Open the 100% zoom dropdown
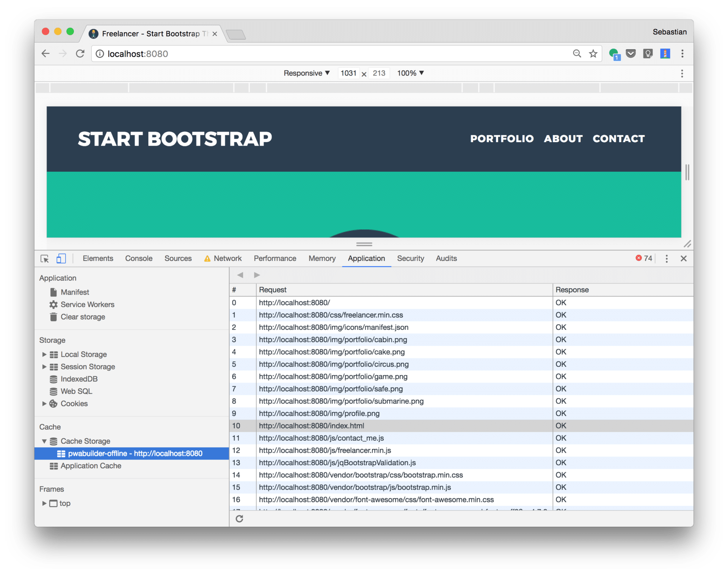This screenshot has height=576, width=728. [x=410, y=73]
